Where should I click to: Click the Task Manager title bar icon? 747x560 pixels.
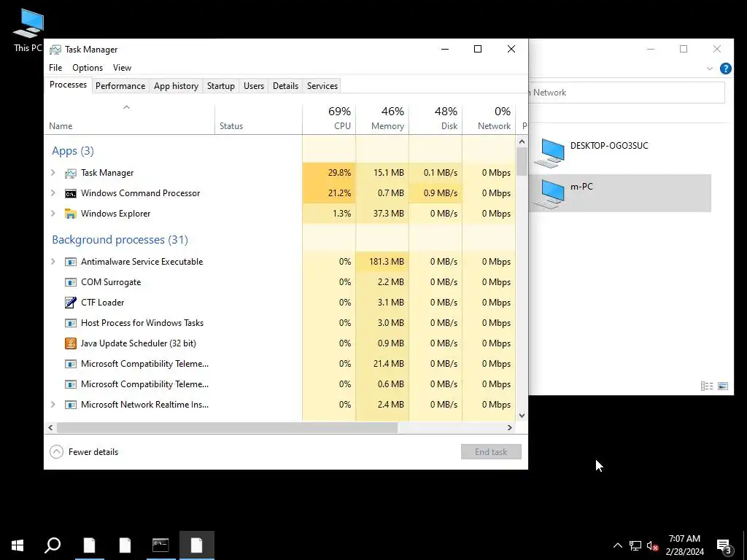[55, 50]
